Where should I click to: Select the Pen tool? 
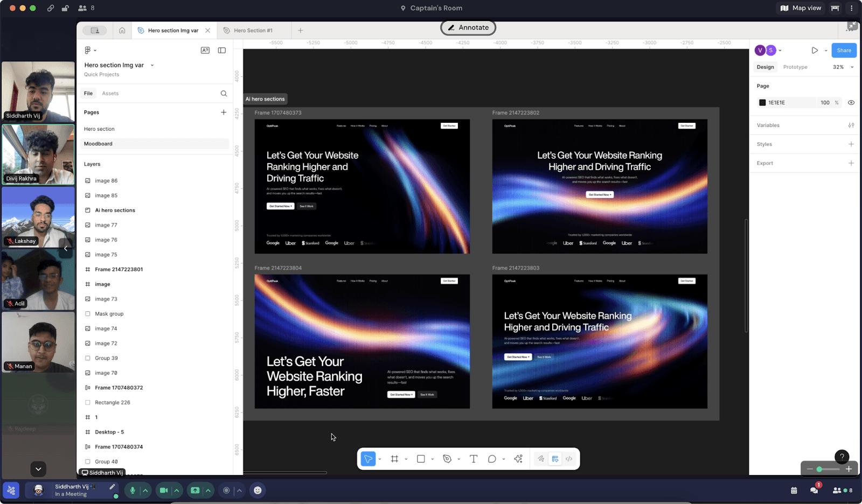[x=447, y=459]
